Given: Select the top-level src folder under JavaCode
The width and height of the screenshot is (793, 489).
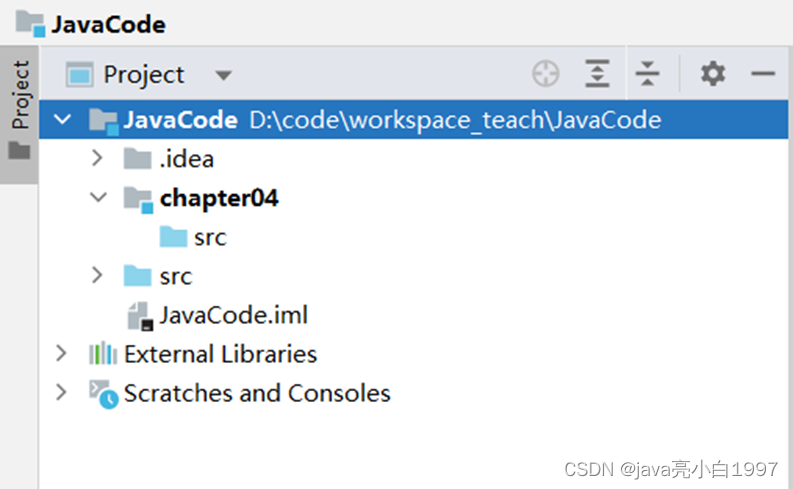Looking at the screenshot, I should click(x=414, y=276).
